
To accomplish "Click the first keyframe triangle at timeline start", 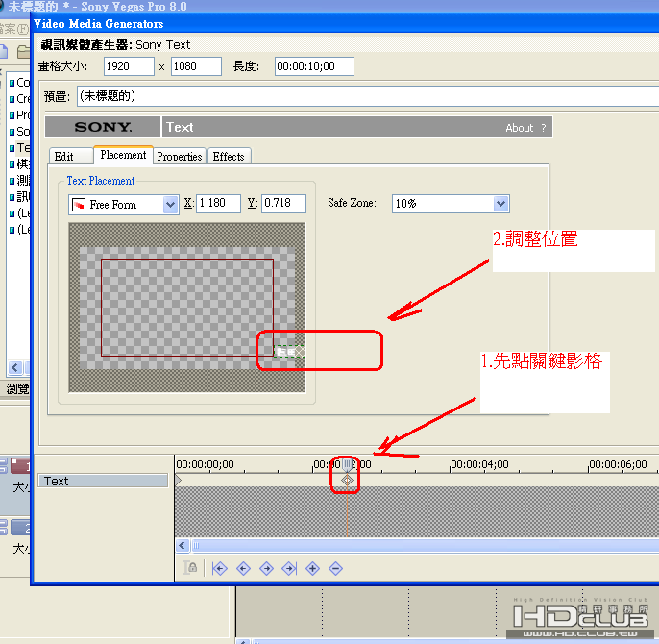I will pyautogui.click(x=179, y=480).
